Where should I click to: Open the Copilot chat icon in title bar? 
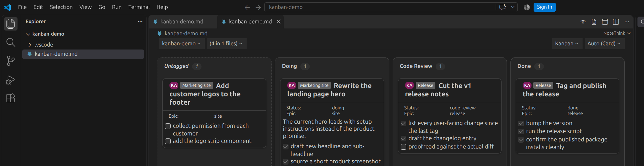pos(503,7)
